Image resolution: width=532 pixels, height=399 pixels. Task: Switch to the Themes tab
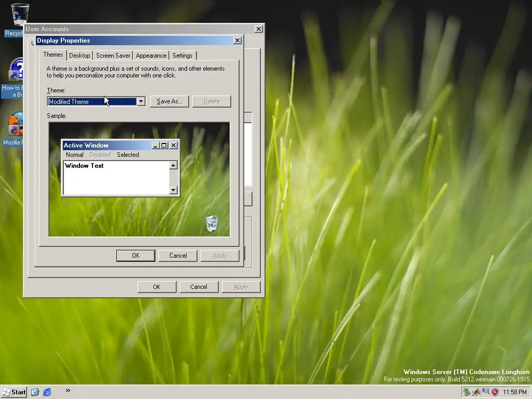pos(53,55)
